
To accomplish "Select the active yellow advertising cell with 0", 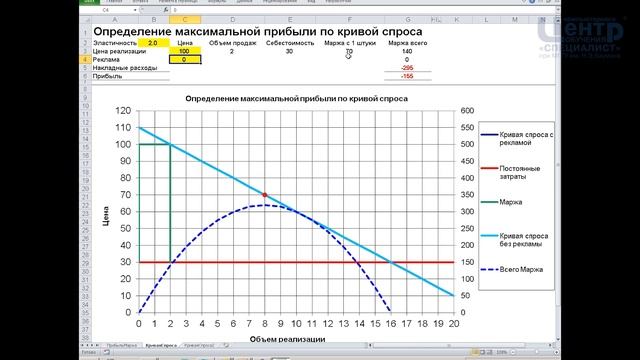I will (184, 60).
